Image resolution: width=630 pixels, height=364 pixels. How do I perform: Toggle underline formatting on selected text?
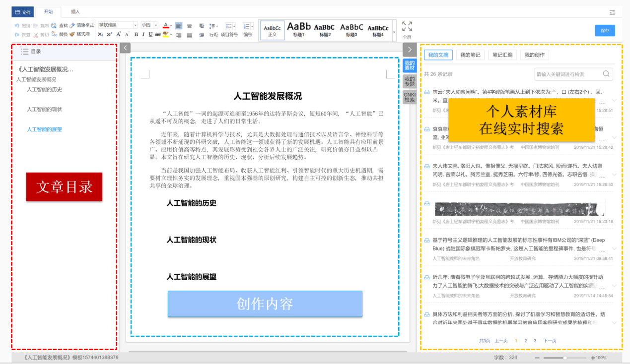pyautogui.click(x=150, y=34)
